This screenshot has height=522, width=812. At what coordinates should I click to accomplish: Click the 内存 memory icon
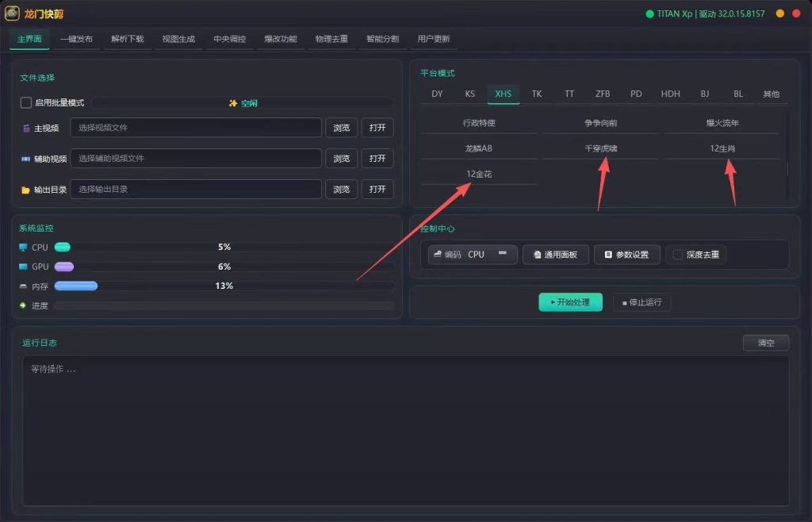coord(23,286)
